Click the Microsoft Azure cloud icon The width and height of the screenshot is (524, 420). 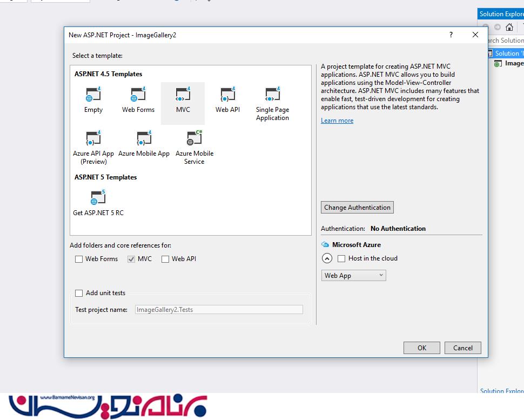click(325, 245)
